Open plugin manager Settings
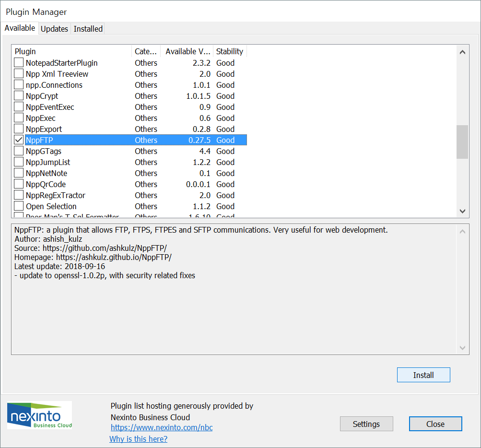This screenshot has width=481, height=448. pyautogui.click(x=366, y=424)
